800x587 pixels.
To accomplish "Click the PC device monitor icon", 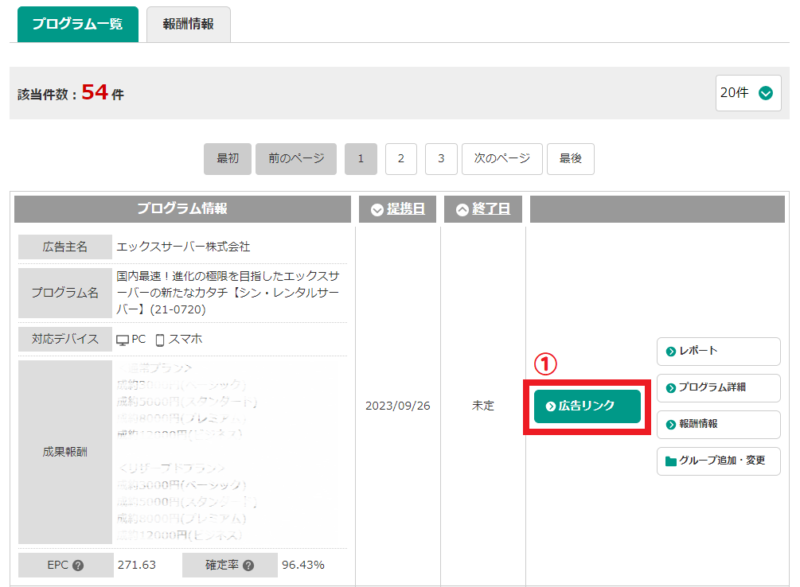I will tap(122, 339).
